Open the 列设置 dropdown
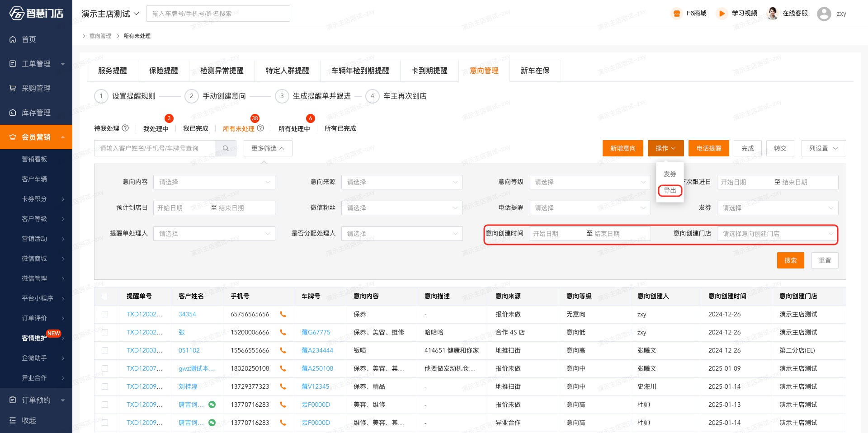Viewport: 868px width, 433px height. click(824, 148)
